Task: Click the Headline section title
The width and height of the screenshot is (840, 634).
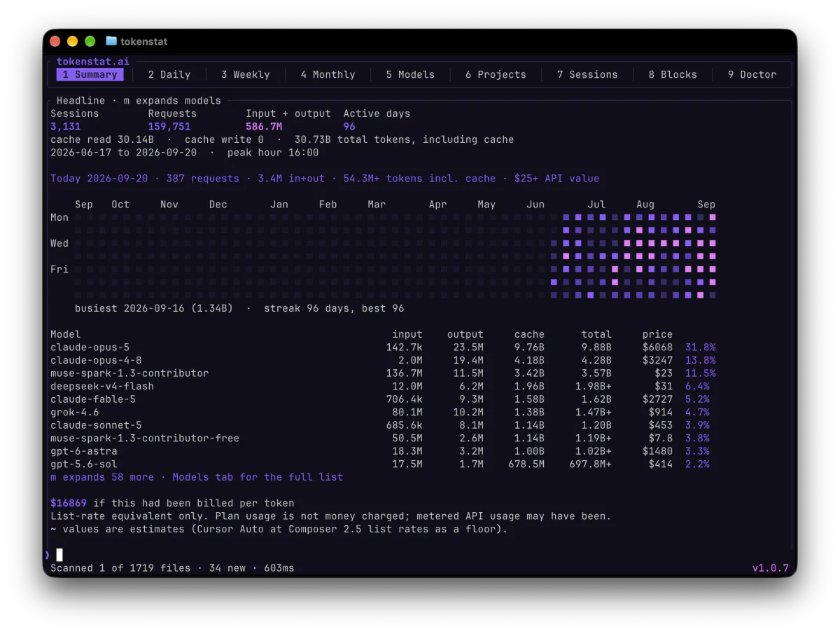Action: click(80, 101)
